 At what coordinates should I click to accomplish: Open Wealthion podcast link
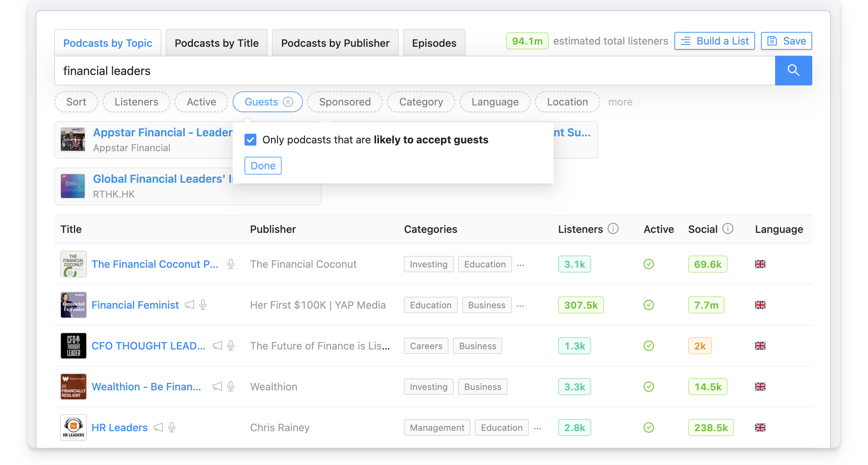coord(146,387)
